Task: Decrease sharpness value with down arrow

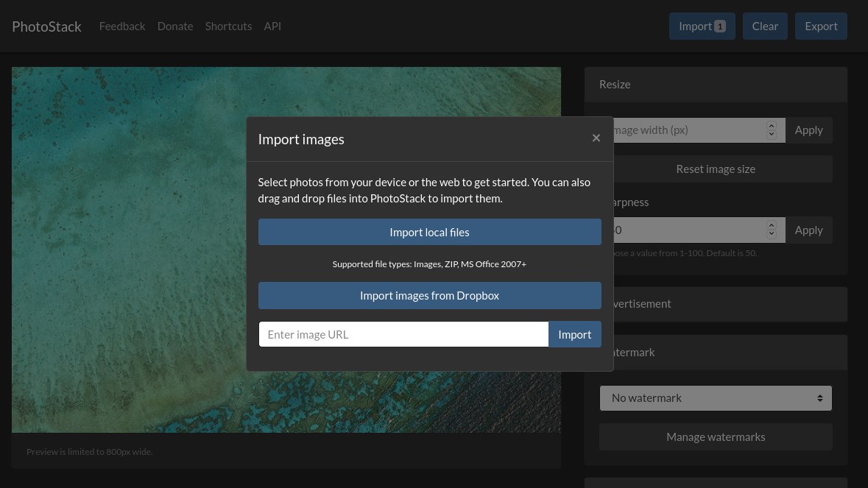Action: click(x=771, y=234)
